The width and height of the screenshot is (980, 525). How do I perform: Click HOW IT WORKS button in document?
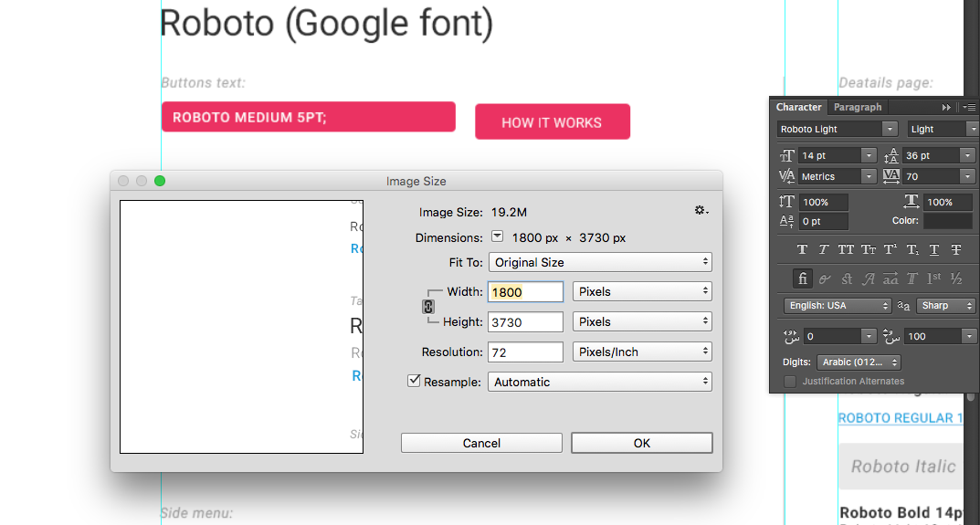[553, 121]
